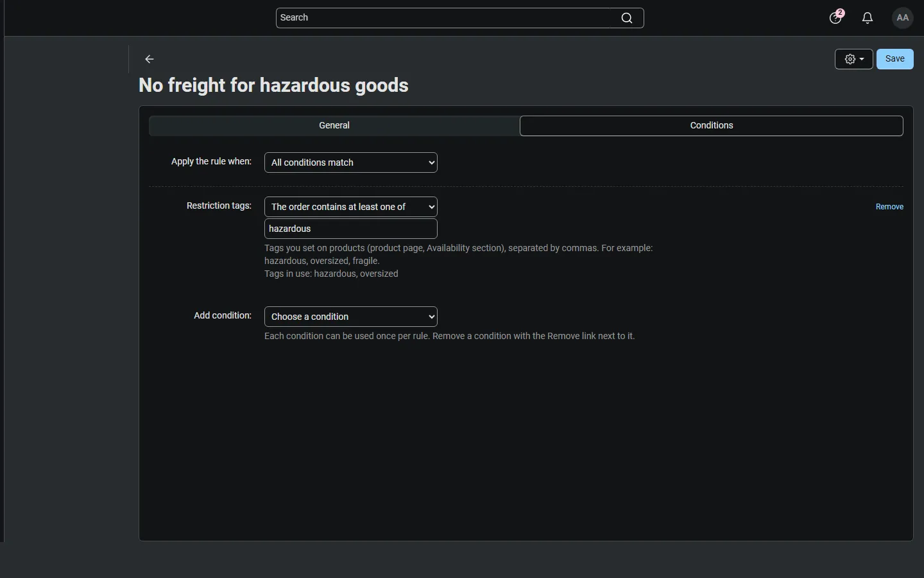Switch to the General tab

(334, 126)
